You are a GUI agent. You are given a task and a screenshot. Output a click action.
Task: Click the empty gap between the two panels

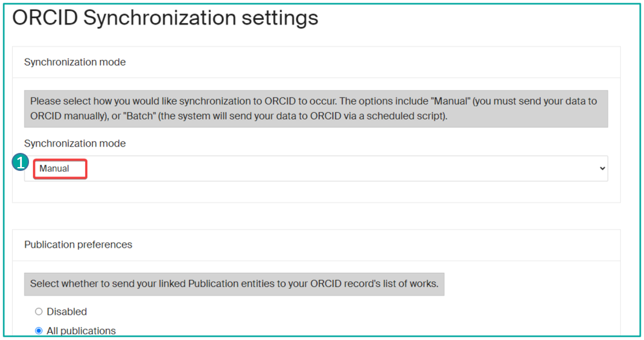tap(316, 216)
